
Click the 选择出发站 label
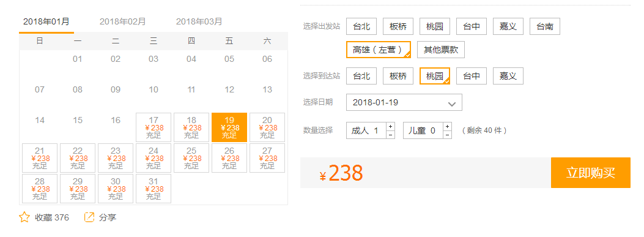point(322,27)
